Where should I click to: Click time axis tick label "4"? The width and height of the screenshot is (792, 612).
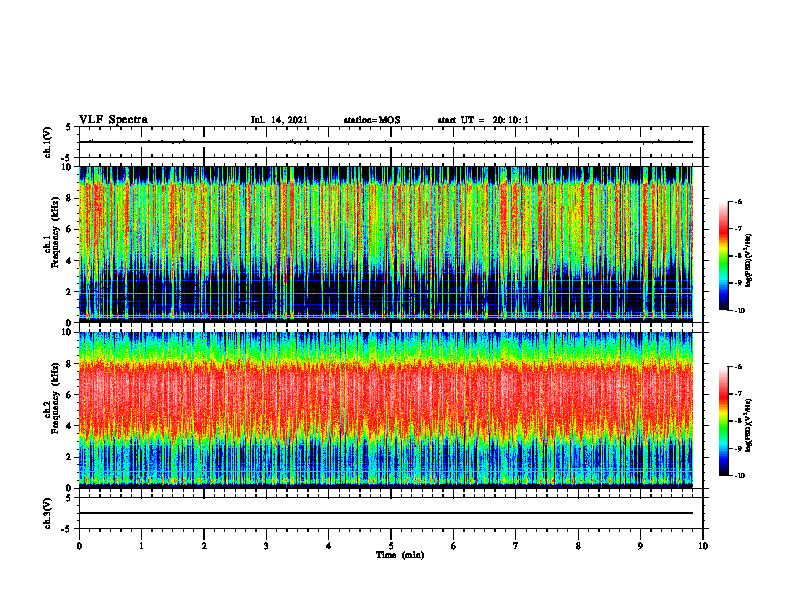[x=329, y=546]
